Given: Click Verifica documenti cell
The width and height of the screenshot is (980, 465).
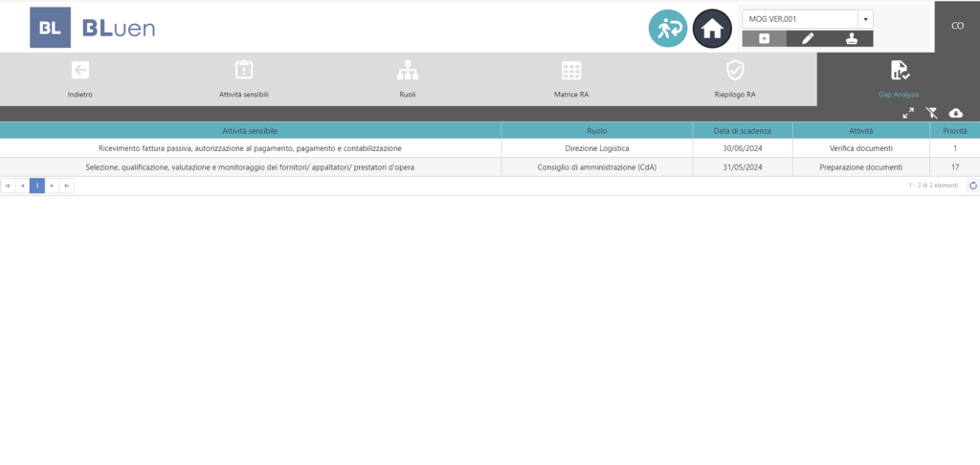Looking at the screenshot, I should click(860, 148).
